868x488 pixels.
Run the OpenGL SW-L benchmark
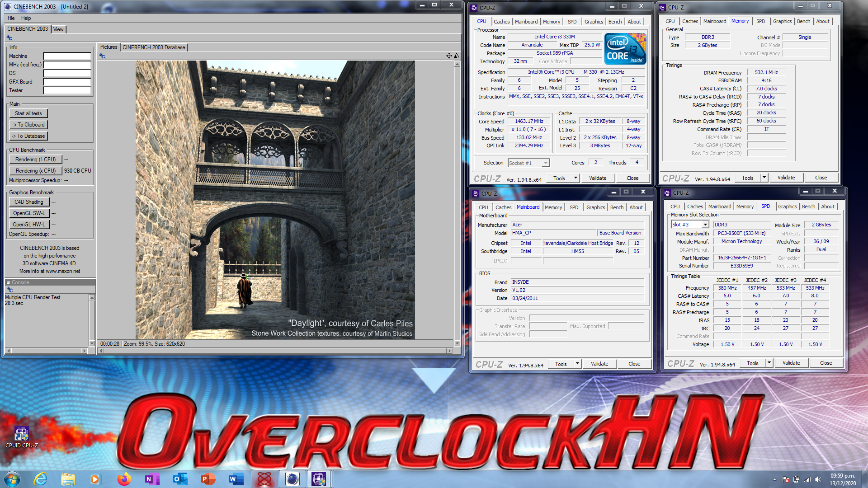pyautogui.click(x=29, y=213)
